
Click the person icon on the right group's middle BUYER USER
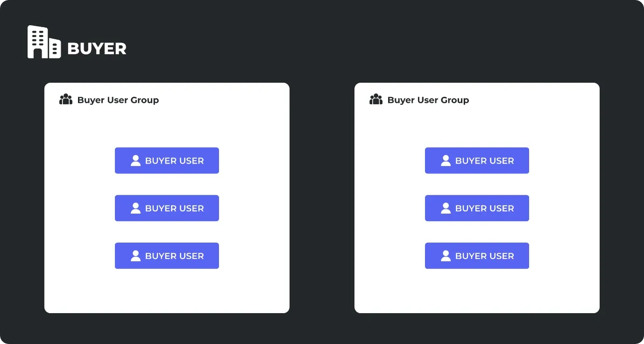tap(446, 208)
